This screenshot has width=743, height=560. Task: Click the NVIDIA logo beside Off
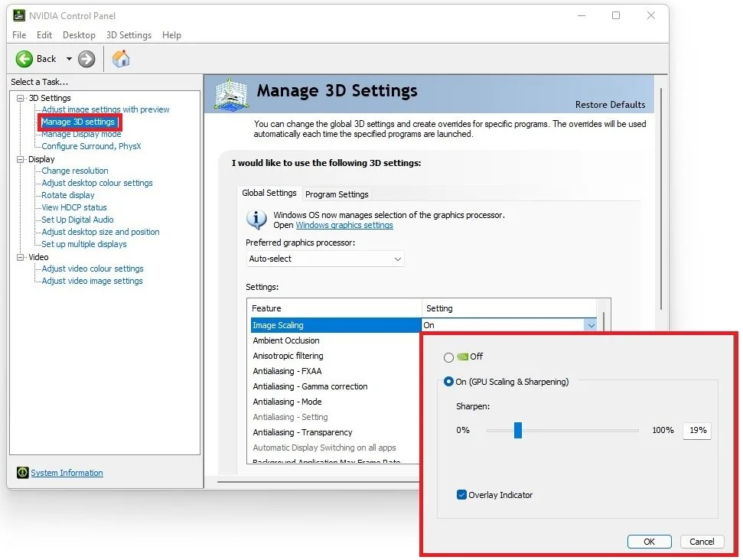pos(462,357)
